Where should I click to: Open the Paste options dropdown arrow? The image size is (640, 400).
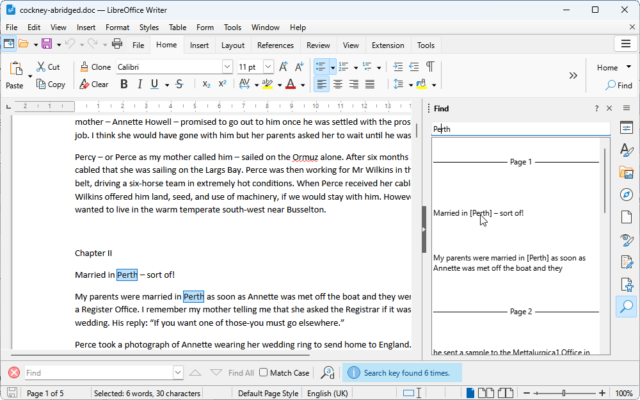click(30, 76)
